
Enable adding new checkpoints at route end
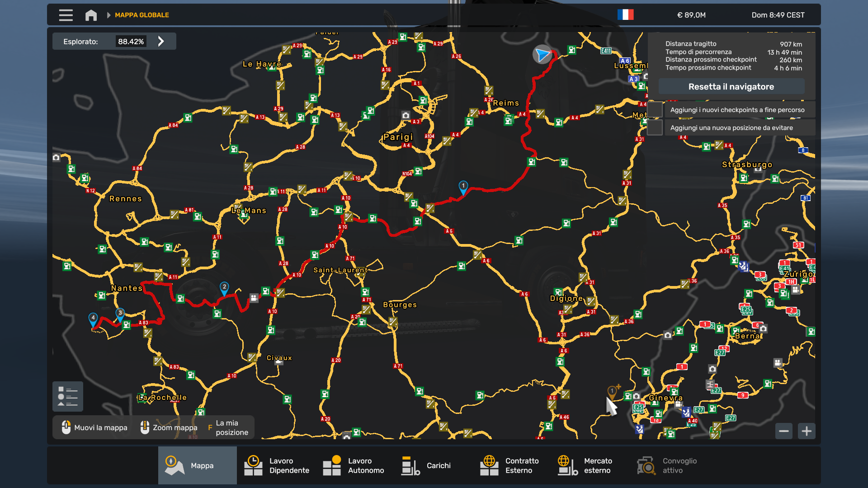click(x=655, y=110)
